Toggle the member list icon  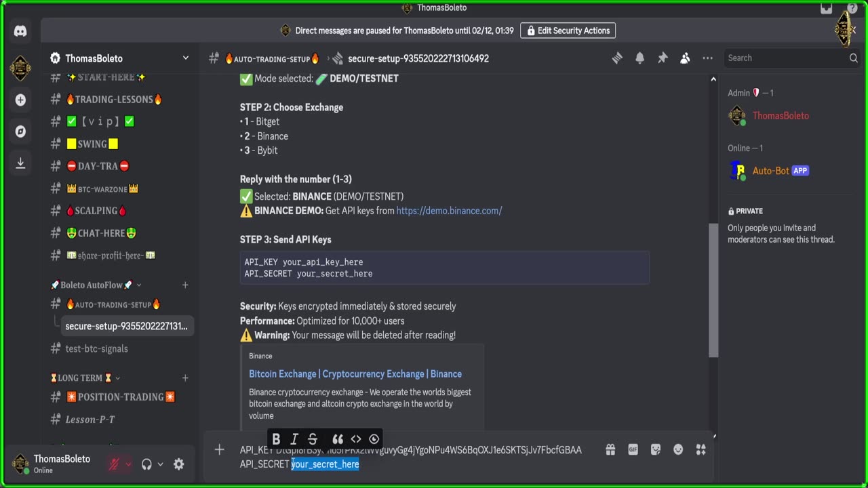(x=685, y=58)
